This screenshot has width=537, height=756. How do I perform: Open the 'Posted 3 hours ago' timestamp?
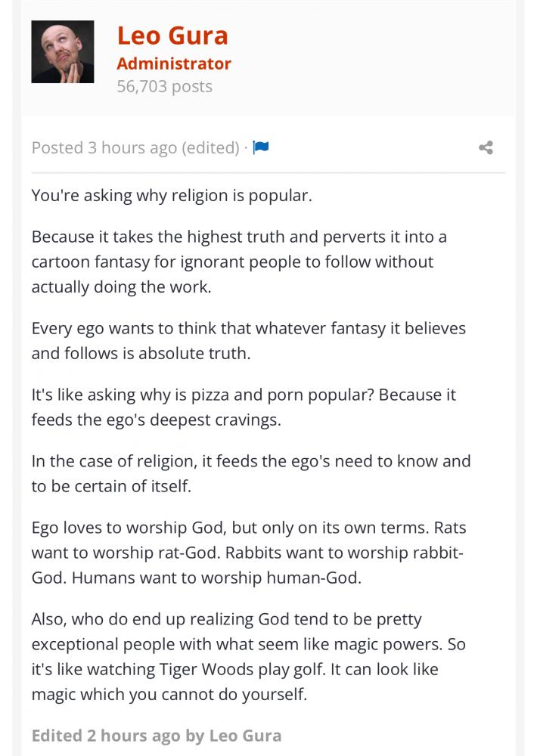(x=104, y=147)
